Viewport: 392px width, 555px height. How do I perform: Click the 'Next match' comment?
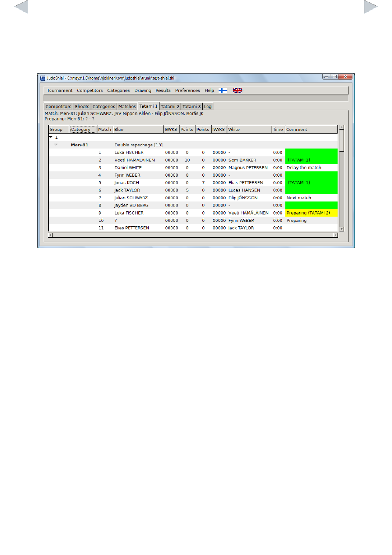[299, 198]
